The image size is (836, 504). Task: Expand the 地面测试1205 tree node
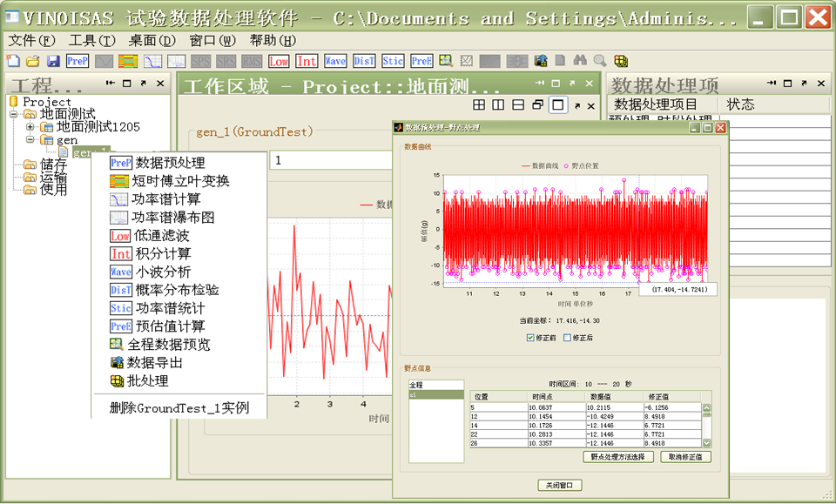click(x=30, y=127)
